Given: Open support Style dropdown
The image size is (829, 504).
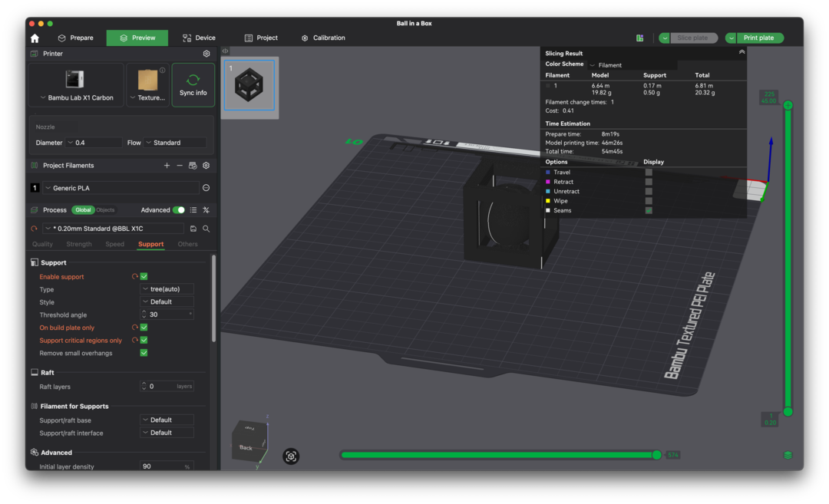Looking at the screenshot, I should point(167,301).
